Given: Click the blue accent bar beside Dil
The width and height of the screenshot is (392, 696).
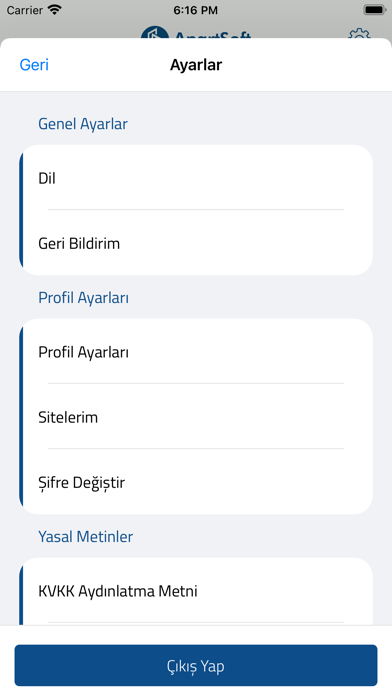Looking at the screenshot, I should (x=21, y=210).
